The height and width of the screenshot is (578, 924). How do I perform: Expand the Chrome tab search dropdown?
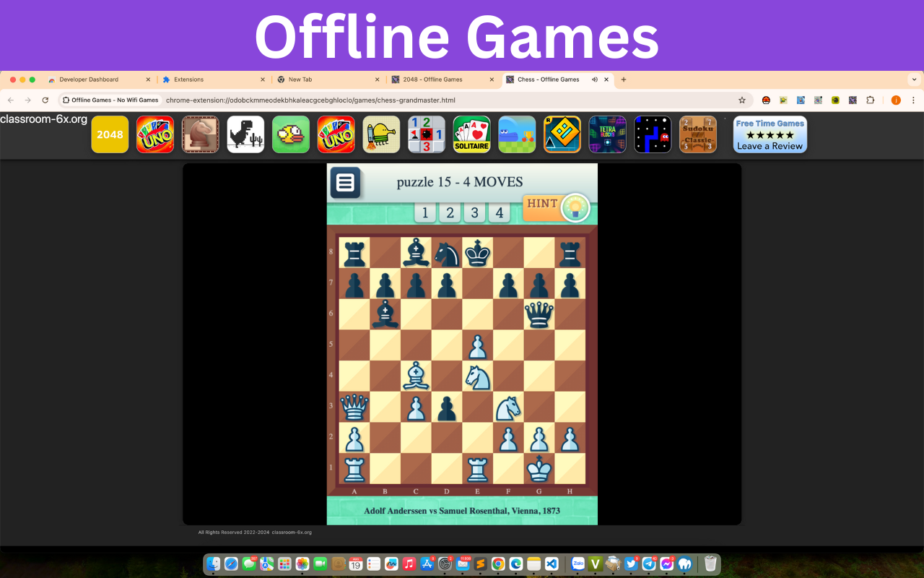(915, 79)
